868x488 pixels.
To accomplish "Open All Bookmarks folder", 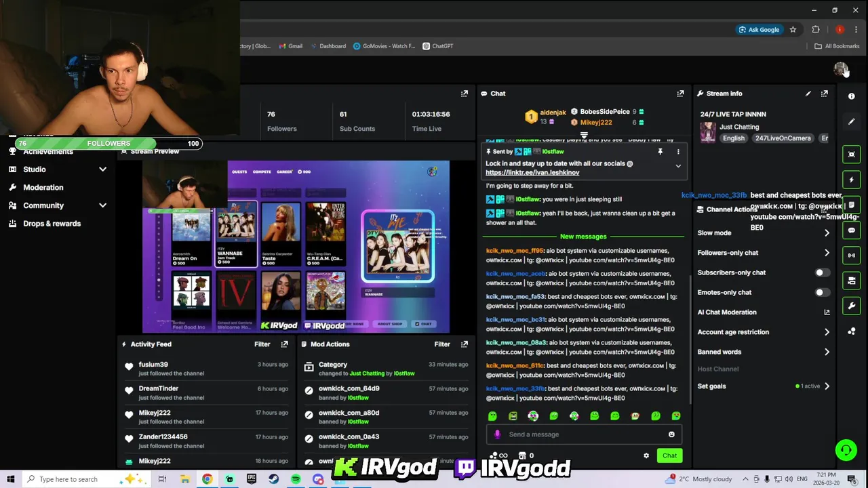I will tap(837, 46).
